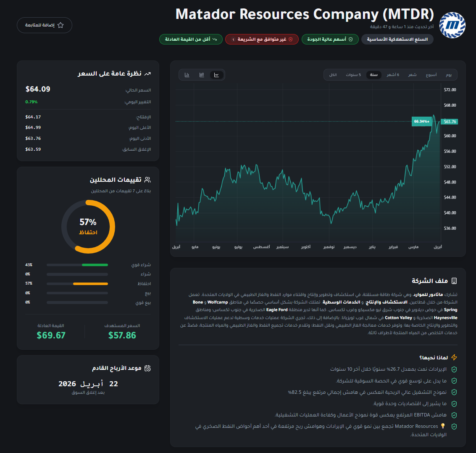
Task: Click the $63.76 price axis marker
Action: [x=450, y=122]
